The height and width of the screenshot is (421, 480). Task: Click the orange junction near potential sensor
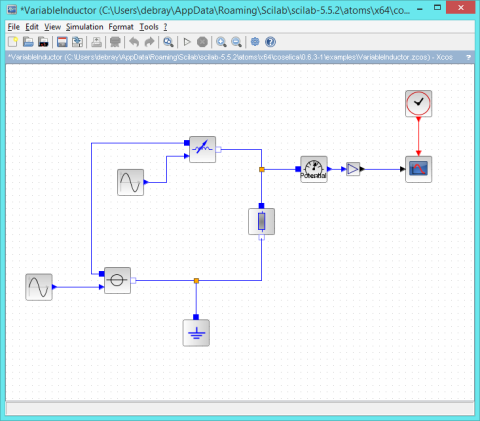(x=262, y=169)
